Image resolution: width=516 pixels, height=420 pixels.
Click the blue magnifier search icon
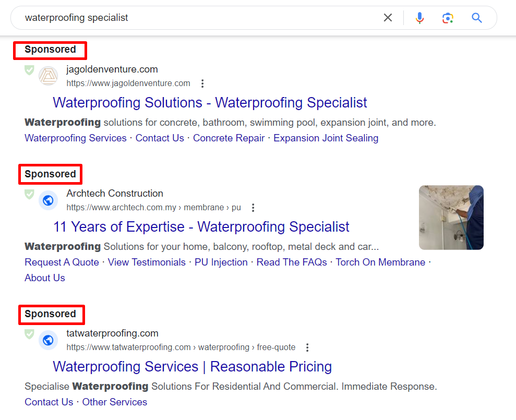click(x=476, y=18)
